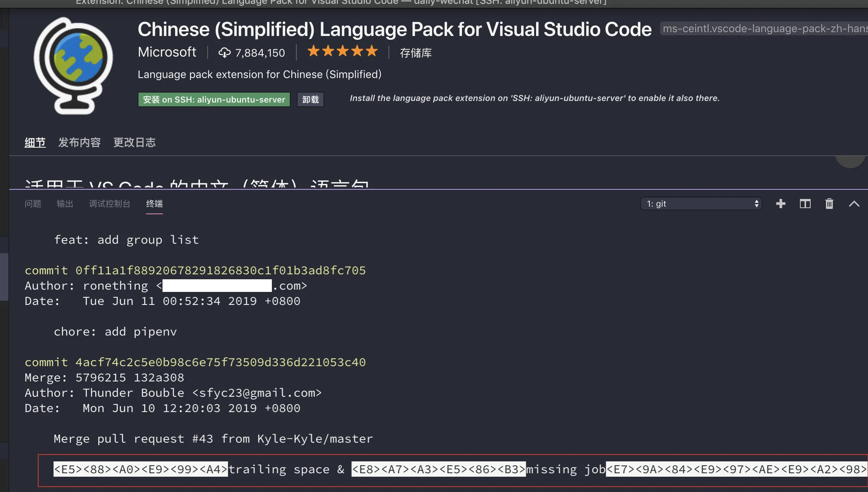868x492 pixels.
Task: Click the 卸载 uninstall button
Action: point(310,99)
